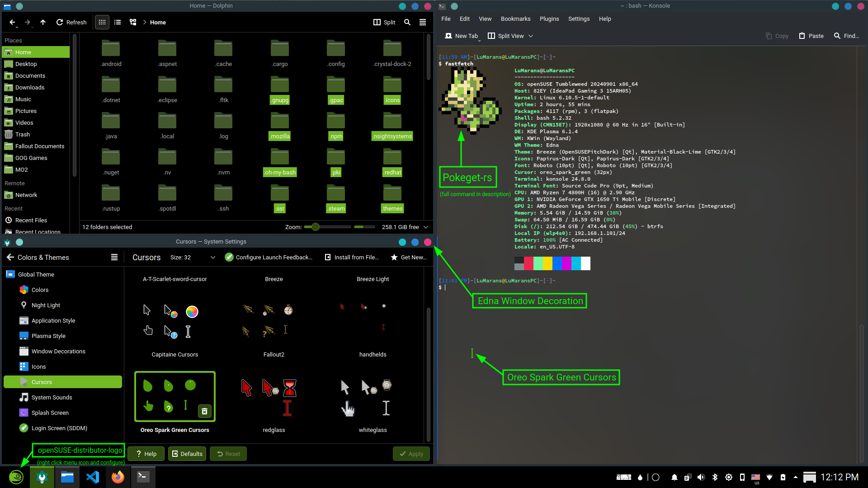The width and height of the screenshot is (868, 488).
Task: Select the .steam folder
Action: pos(336,198)
